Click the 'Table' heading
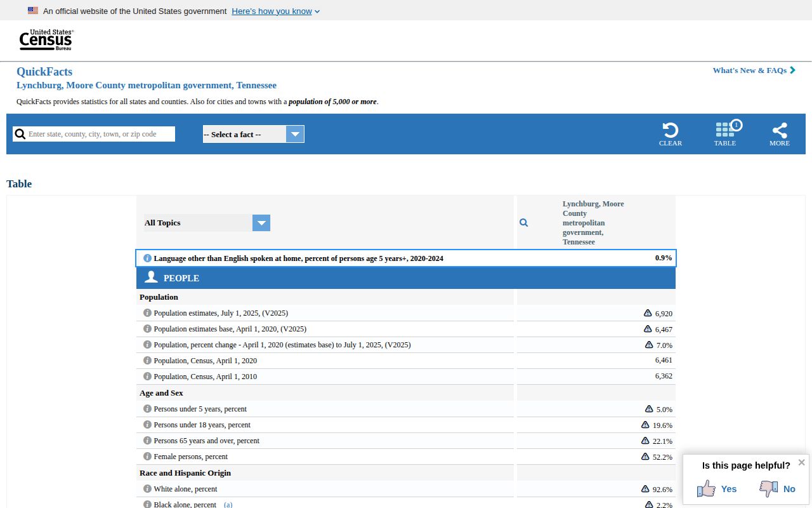This screenshot has height=508, width=812. [19, 184]
